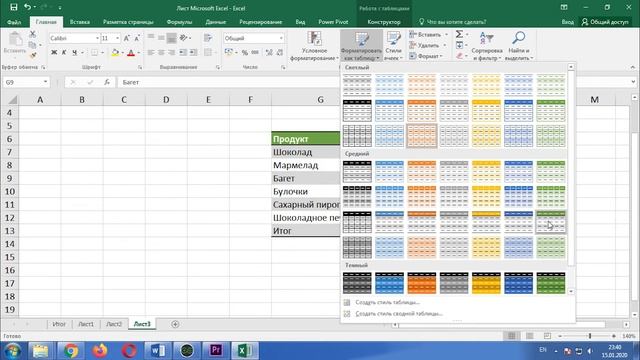Click the Общий доступ share button

pos(605,22)
